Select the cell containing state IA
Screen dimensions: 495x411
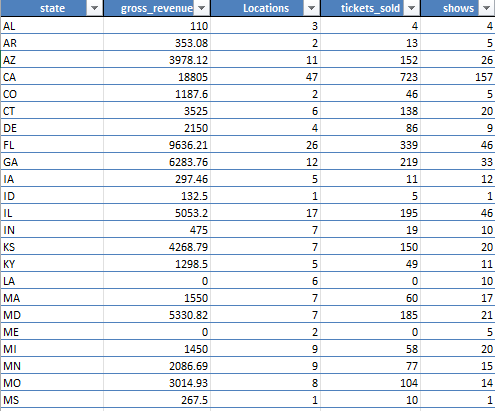(52, 179)
